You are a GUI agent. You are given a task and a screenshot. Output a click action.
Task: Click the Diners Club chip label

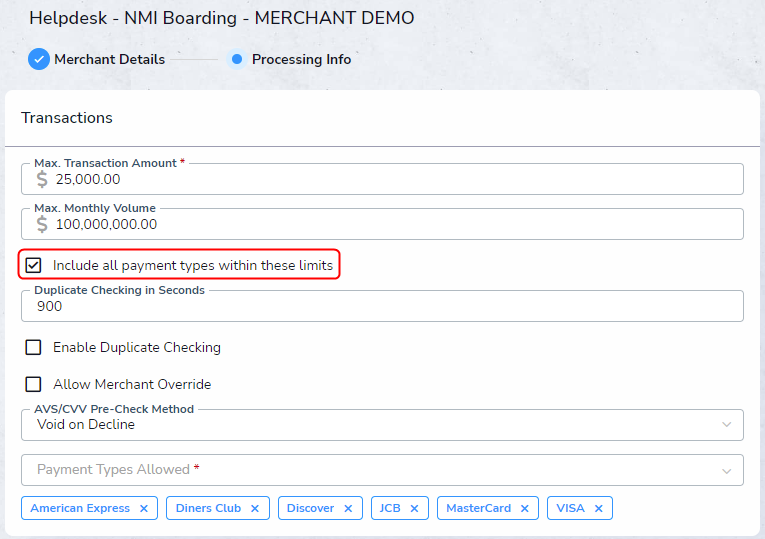[x=208, y=508]
